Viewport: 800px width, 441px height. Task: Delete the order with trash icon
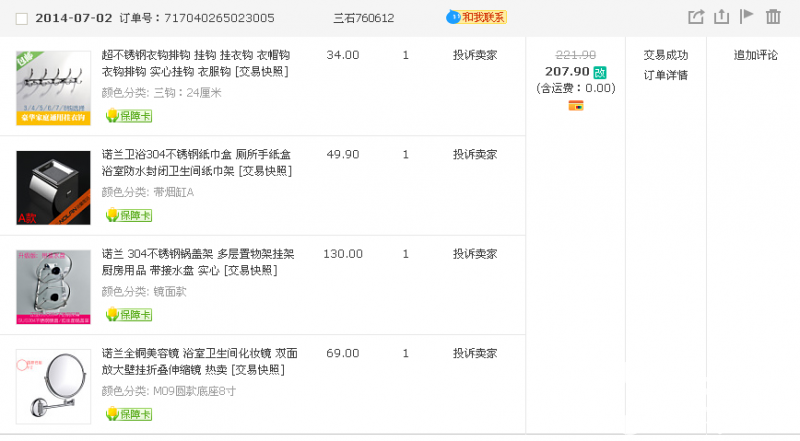click(773, 17)
